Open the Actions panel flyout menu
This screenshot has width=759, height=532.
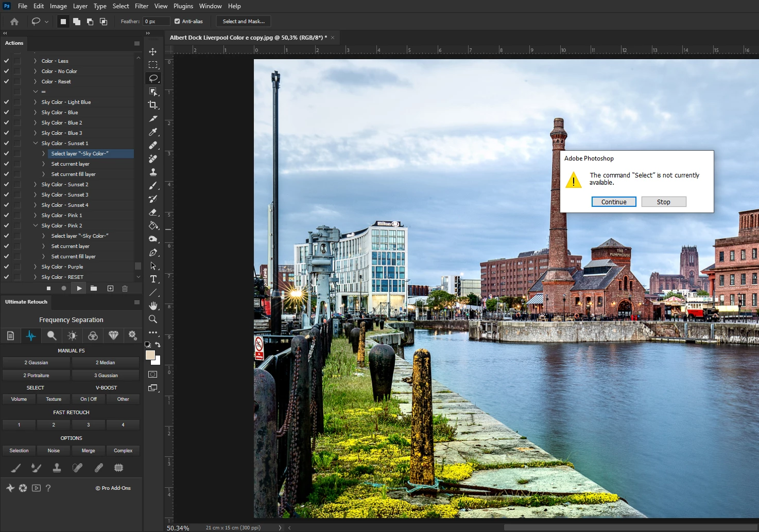137,43
